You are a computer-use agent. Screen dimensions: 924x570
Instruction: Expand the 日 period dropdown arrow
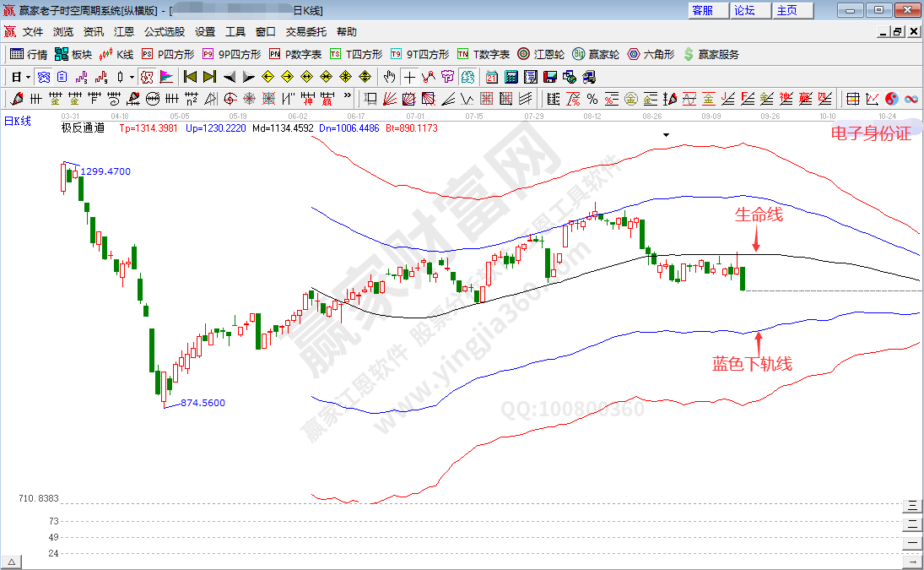point(28,77)
